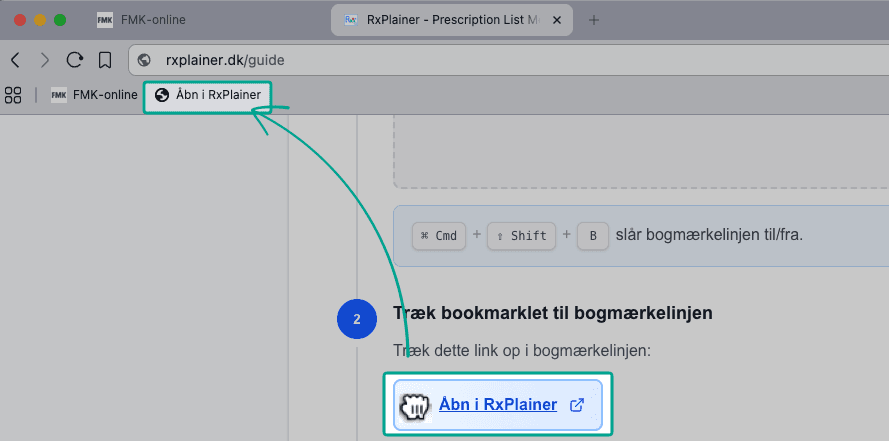Bookmark this page with the bookmark icon

105,60
